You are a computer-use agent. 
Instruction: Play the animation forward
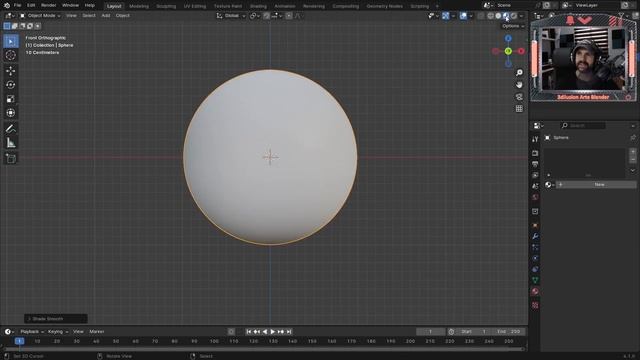pos(273,332)
